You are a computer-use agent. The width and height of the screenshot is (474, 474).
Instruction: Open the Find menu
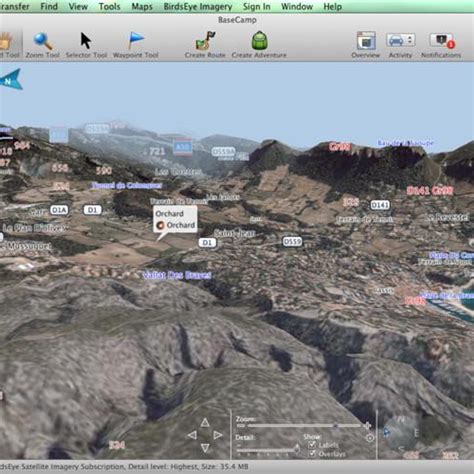pyautogui.click(x=49, y=6)
